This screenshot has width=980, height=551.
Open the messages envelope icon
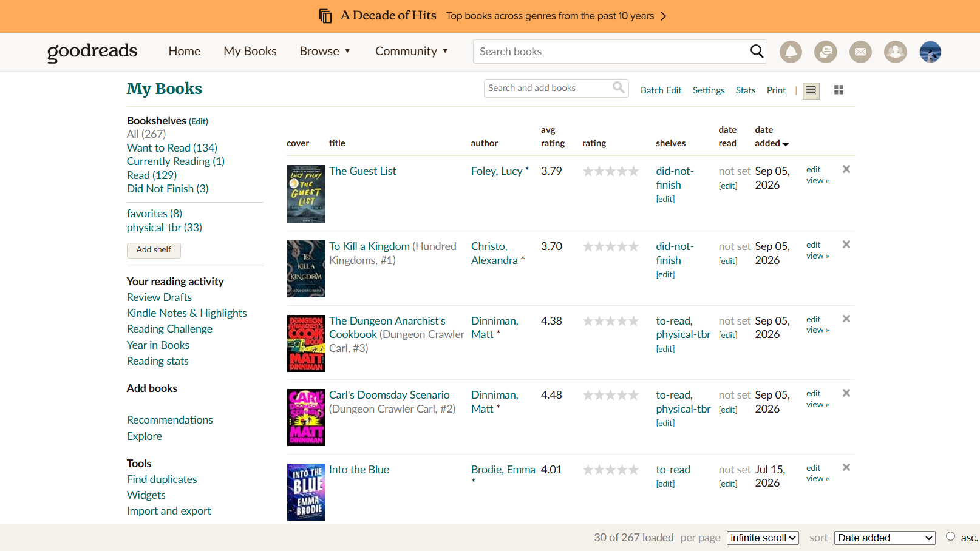(x=860, y=52)
